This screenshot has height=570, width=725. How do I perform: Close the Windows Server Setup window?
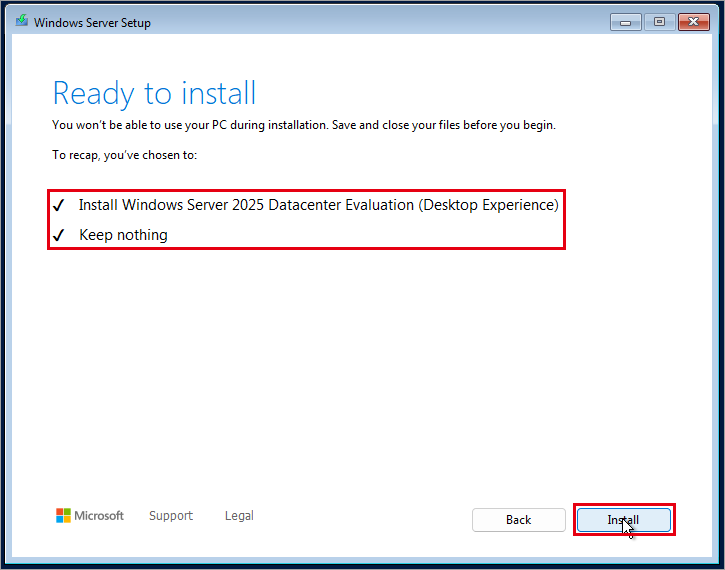click(x=694, y=22)
